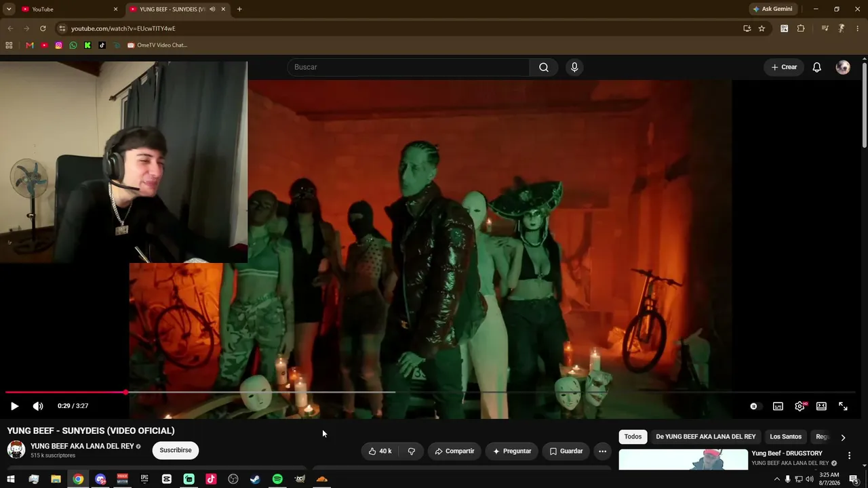This screenshot has width=868, height=488.
Task: Open the Windows Start menu
Action: pos(11,479)
